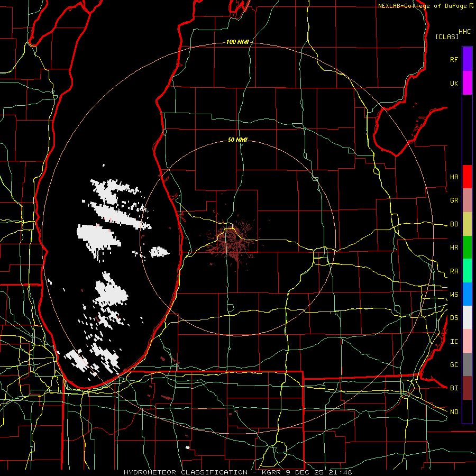Click the GC gray legend swatch
The width and height of the screenshot is (476, 476).
467,364
